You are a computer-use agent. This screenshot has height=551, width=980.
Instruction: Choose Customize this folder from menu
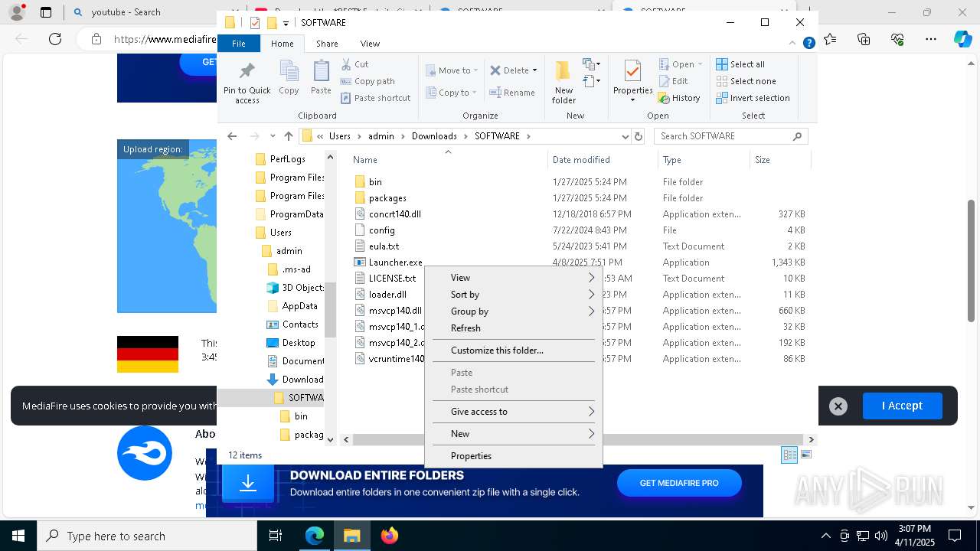pyautogui.click(x=514, y=350)
